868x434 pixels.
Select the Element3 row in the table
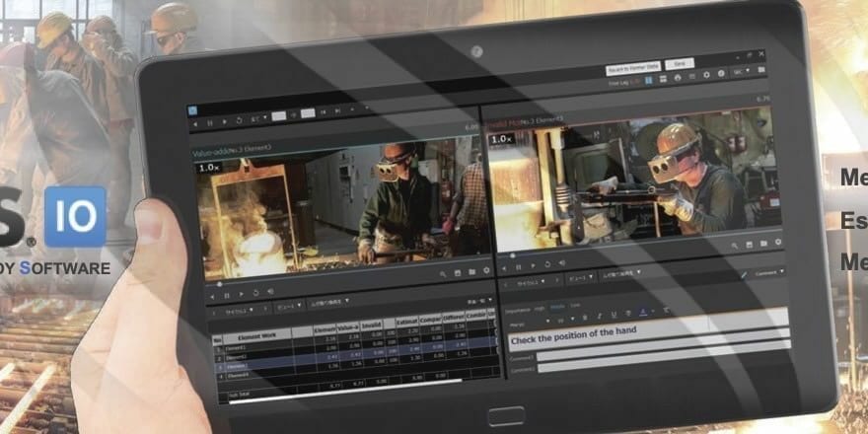pos(237,365)
